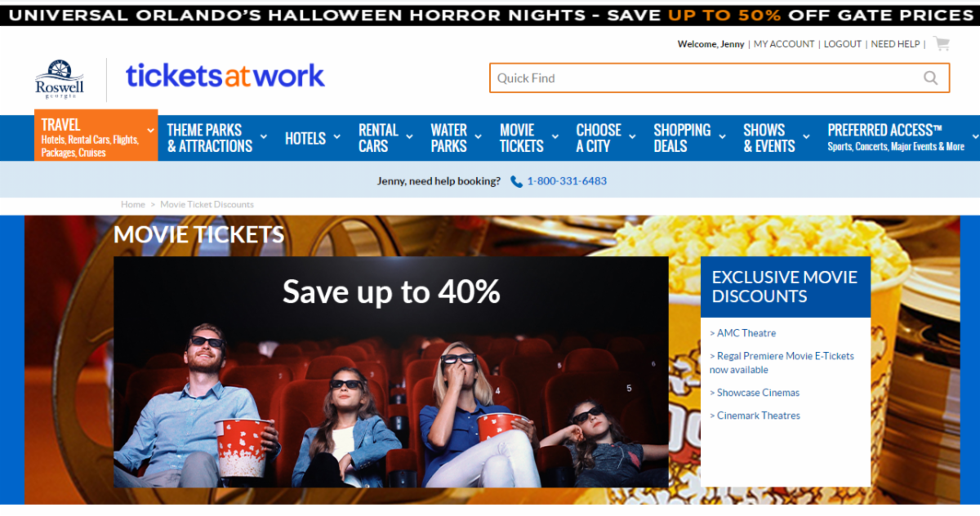Open Shopping Deals menu item
The image size is (980, 516).
point(682,138)
